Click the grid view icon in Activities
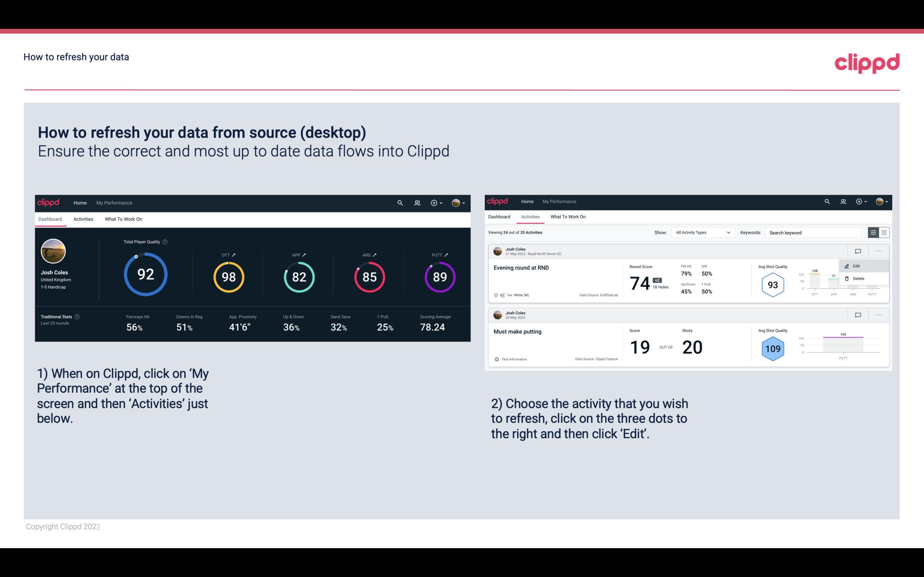The image size is (924, 577). click(884, 232)
